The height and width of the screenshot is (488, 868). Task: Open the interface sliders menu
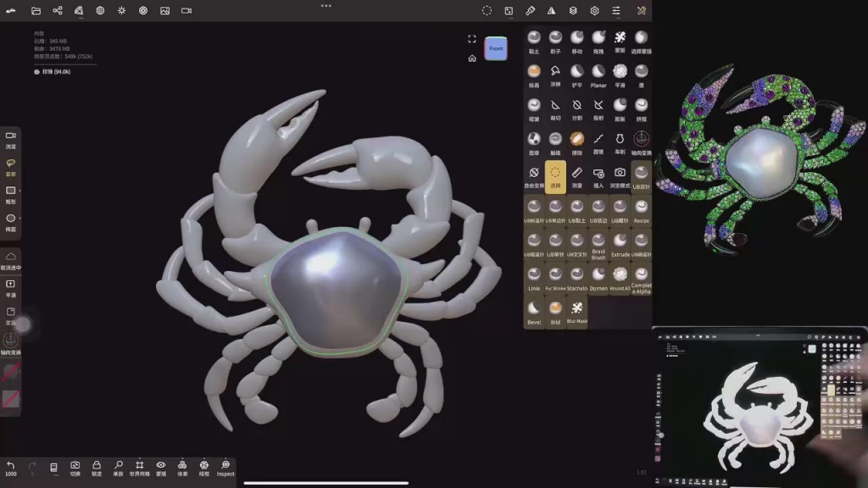616,10
